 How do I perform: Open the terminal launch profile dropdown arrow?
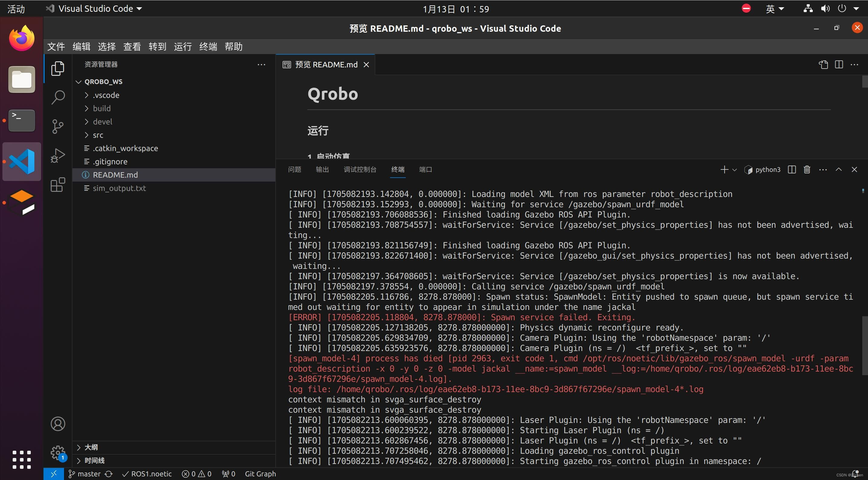[735, 169]
